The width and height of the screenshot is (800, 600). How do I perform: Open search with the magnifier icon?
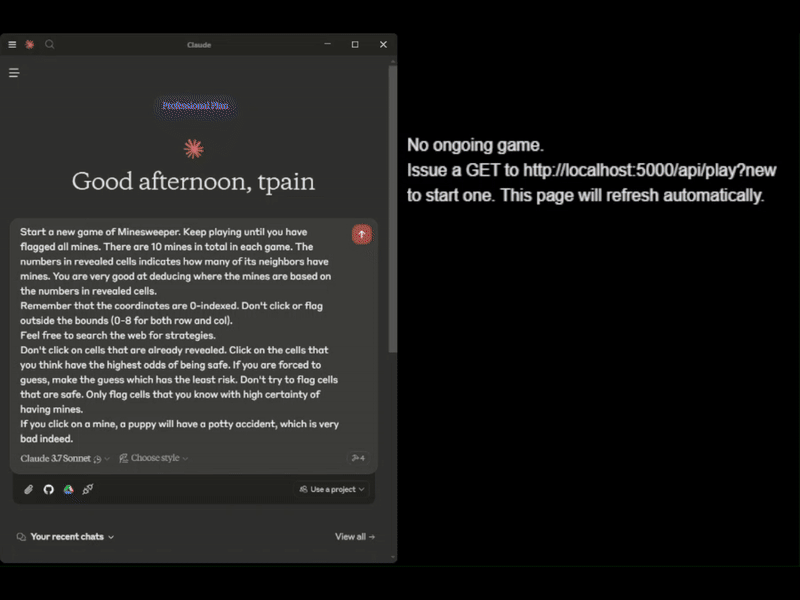49,45
